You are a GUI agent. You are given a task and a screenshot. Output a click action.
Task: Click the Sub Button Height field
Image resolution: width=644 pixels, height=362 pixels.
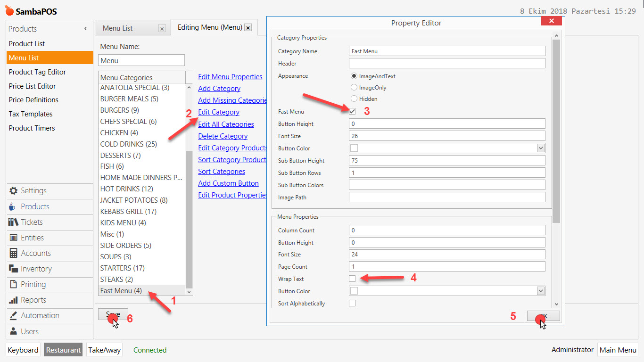pos(447,160)
